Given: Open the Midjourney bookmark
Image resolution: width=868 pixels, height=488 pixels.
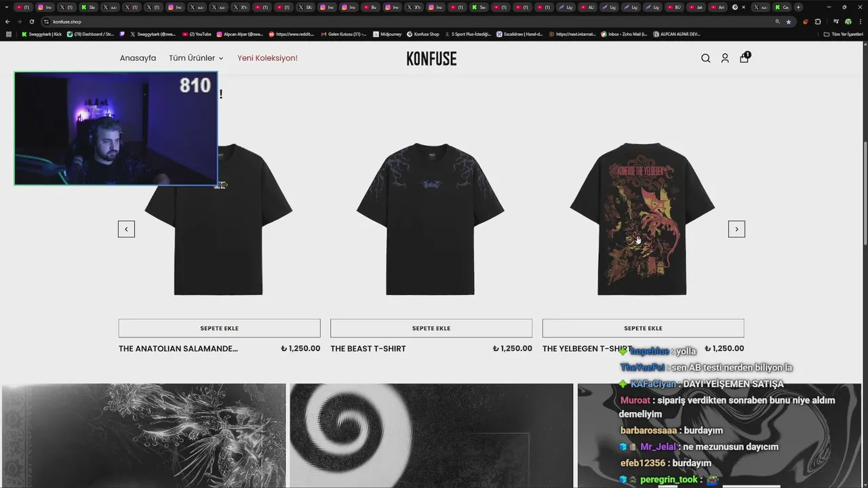Looking at the screenshot, I should coord(387,34).
